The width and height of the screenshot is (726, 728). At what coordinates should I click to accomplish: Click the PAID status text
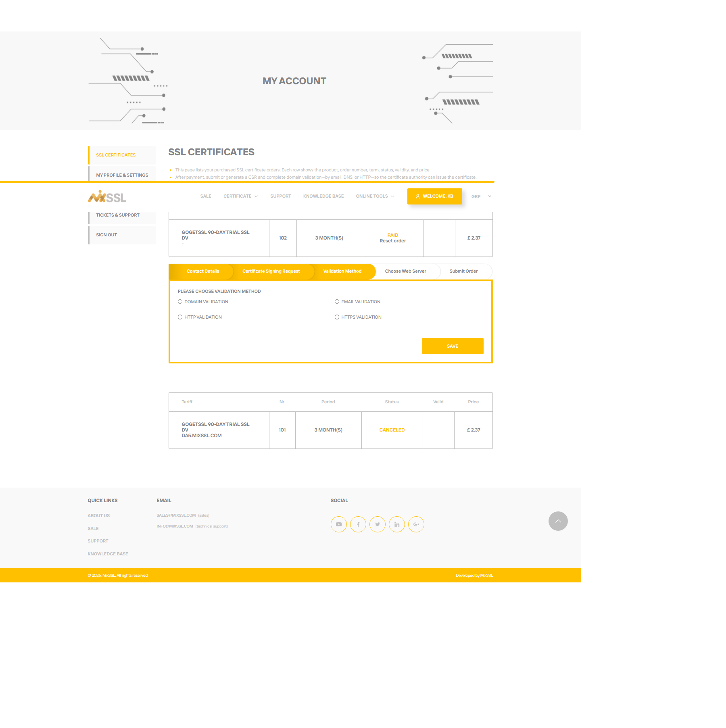[393, 236]
